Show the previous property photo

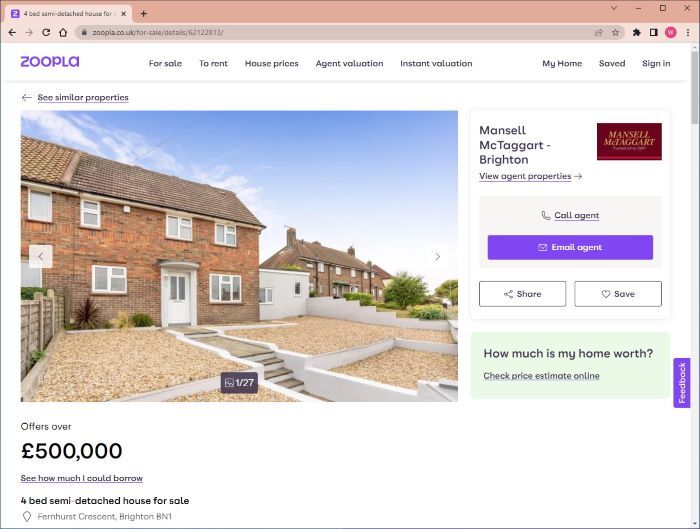click(41, 257)
